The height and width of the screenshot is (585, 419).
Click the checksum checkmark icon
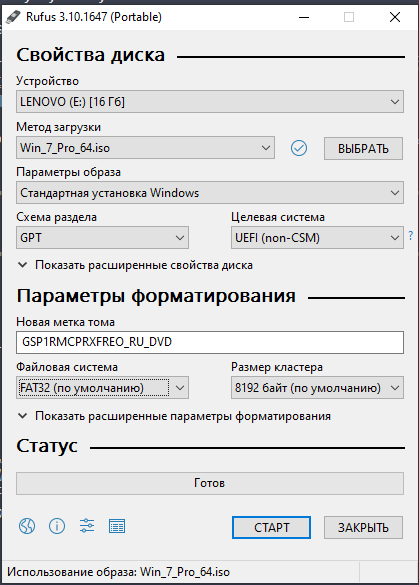pyautogui.click(x=298, y=148)
